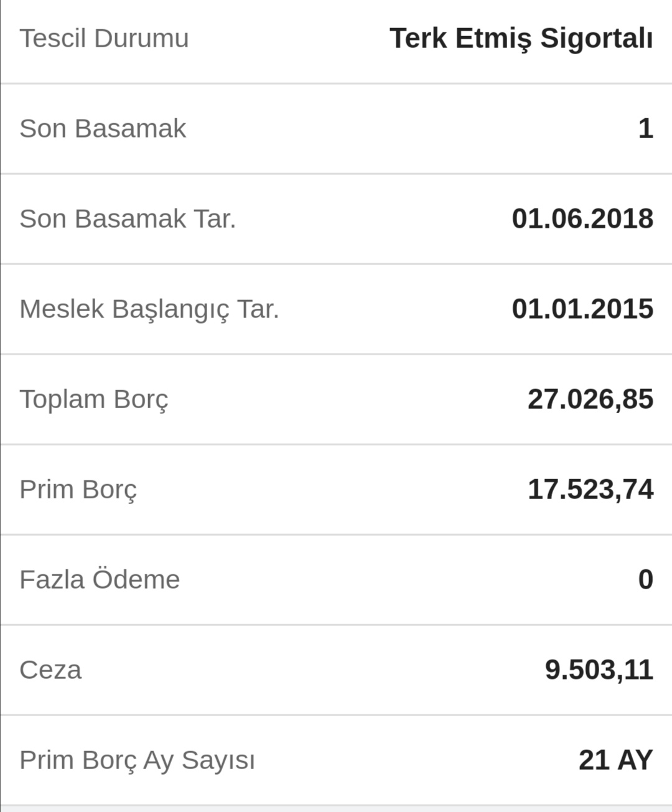Screen dimensions: 672x812
Task: Select the penalty amount 9.503,11
Action: coord(599,670)
